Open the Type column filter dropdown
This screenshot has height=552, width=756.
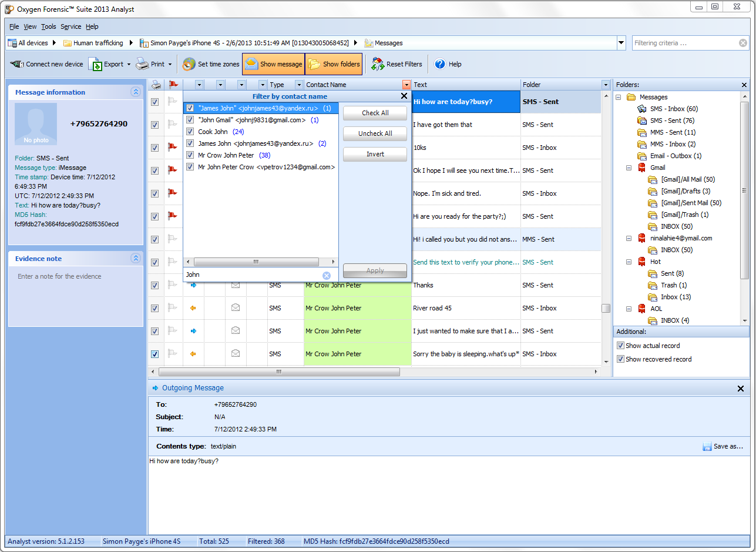click(x=299, y=85)
